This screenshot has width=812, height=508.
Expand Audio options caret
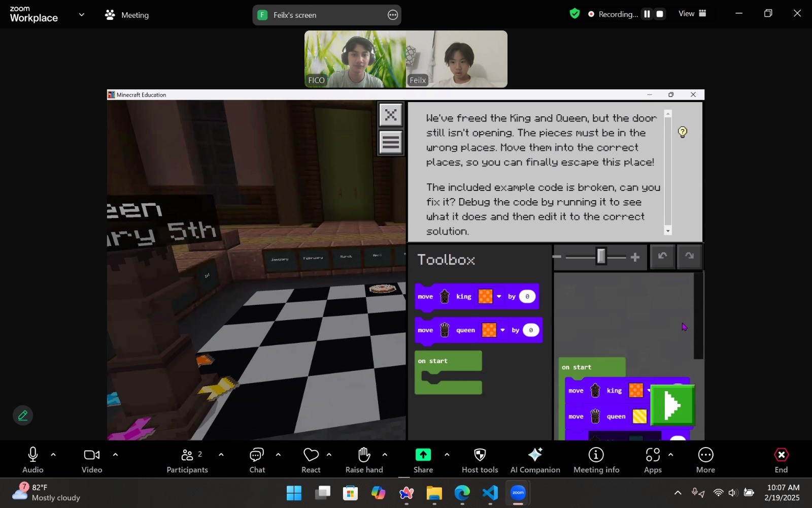[x=53, y=455]
